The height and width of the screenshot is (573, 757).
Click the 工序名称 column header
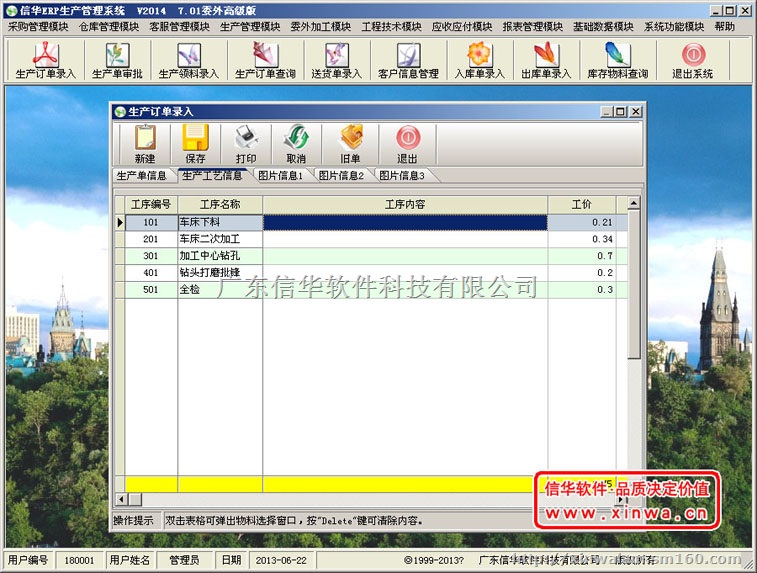coord(220,205)
